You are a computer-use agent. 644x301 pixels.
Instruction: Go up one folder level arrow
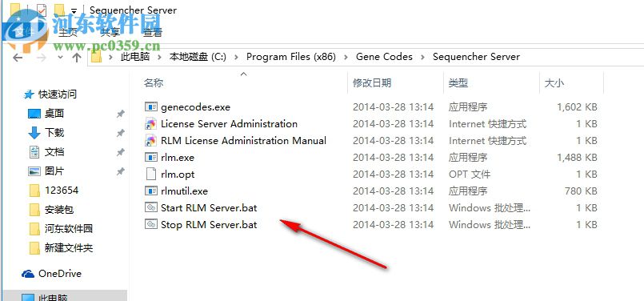[x=77, y=57]
